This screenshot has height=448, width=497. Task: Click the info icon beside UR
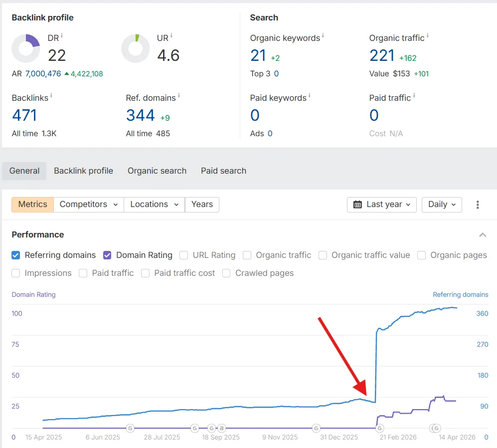[171, 36]
